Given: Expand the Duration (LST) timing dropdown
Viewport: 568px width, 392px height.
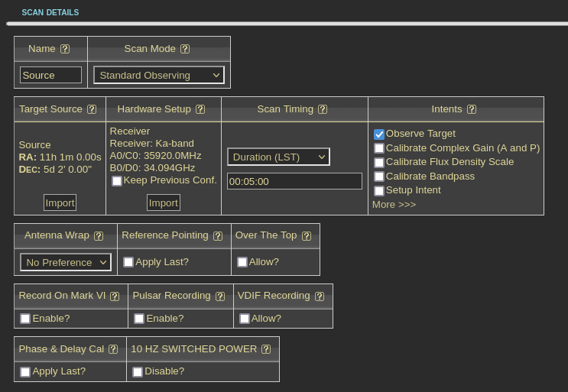Looking at the screenshot, I should click(278, 157).
